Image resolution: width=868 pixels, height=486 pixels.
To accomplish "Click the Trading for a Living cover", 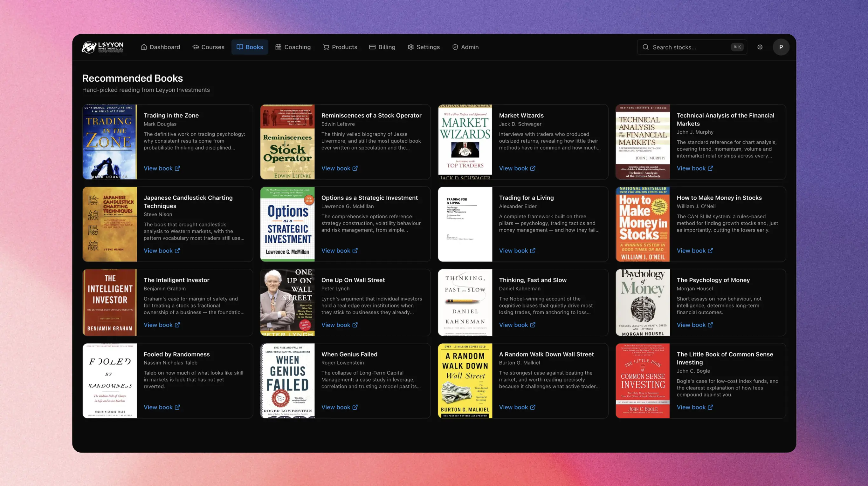I will click(465, 224).
